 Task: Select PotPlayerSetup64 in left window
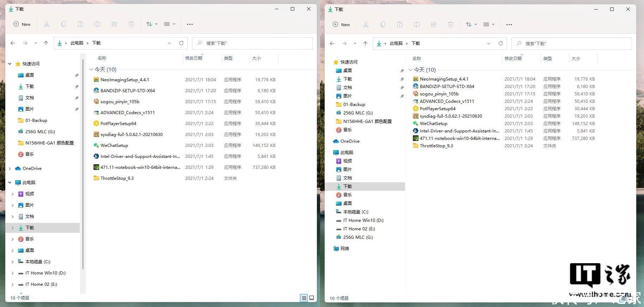tap(118, 124)
